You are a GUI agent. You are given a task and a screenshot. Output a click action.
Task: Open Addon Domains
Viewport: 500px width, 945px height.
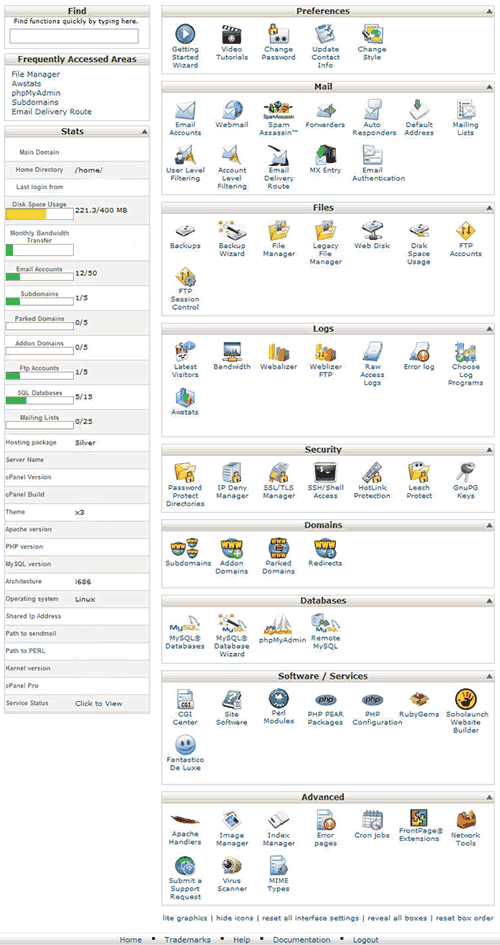232,556
